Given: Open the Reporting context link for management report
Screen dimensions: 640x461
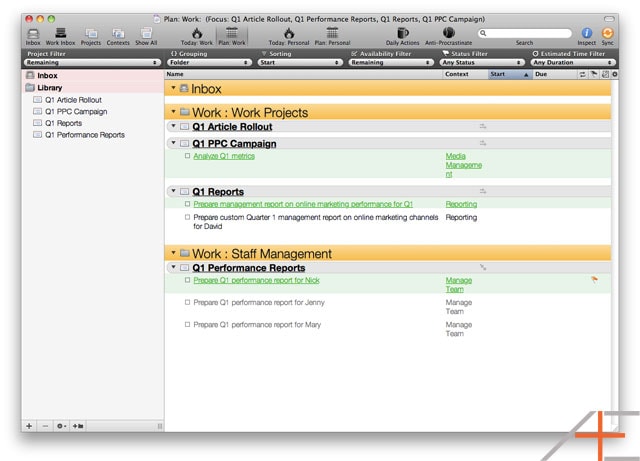Looking at the screenshot, I should [461, 204].
